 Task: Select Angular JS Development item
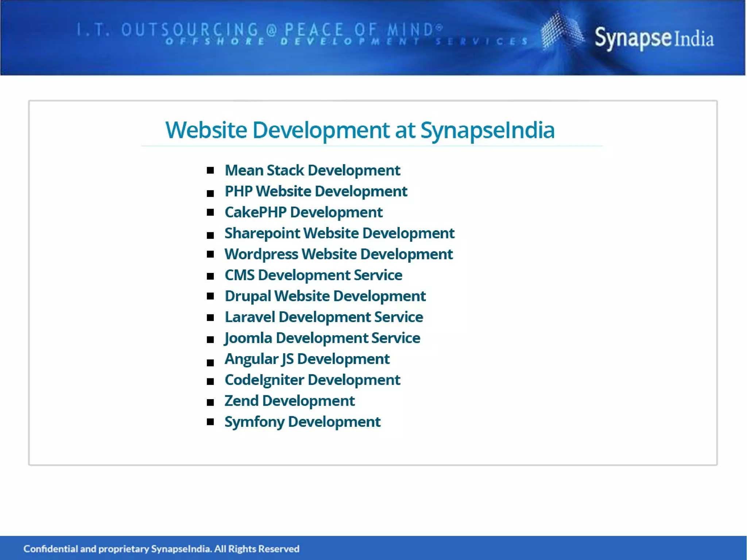point(307,359)
